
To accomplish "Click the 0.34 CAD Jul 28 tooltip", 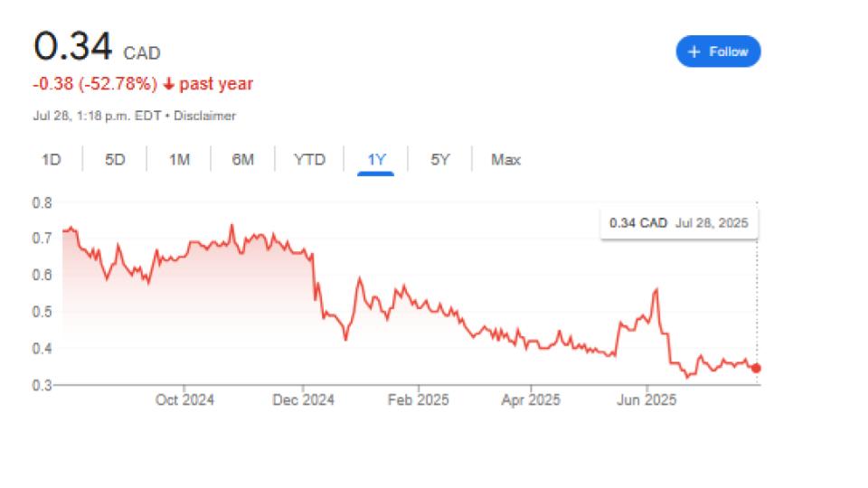I will 678,223.
